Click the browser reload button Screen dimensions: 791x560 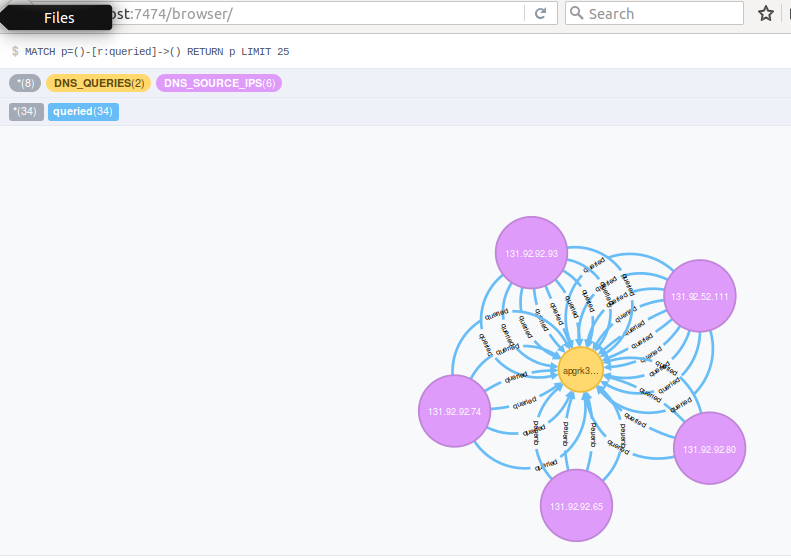point(540,14)
